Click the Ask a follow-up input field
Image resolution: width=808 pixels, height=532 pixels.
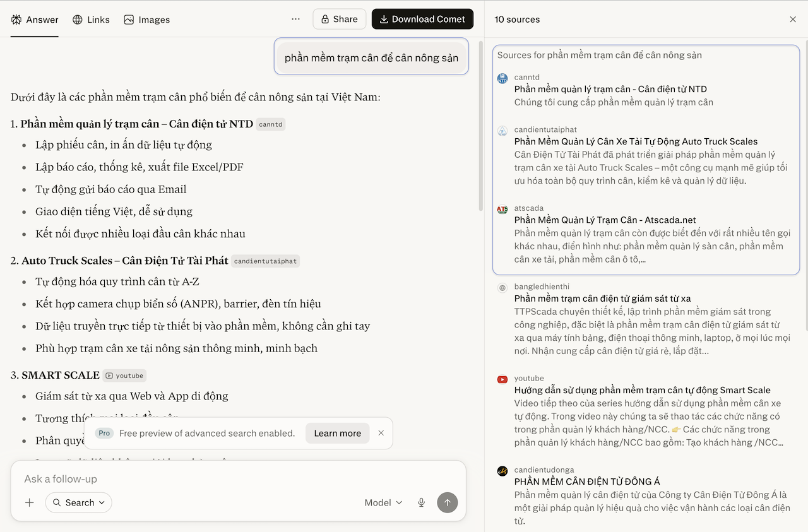(x=238, y=479)
